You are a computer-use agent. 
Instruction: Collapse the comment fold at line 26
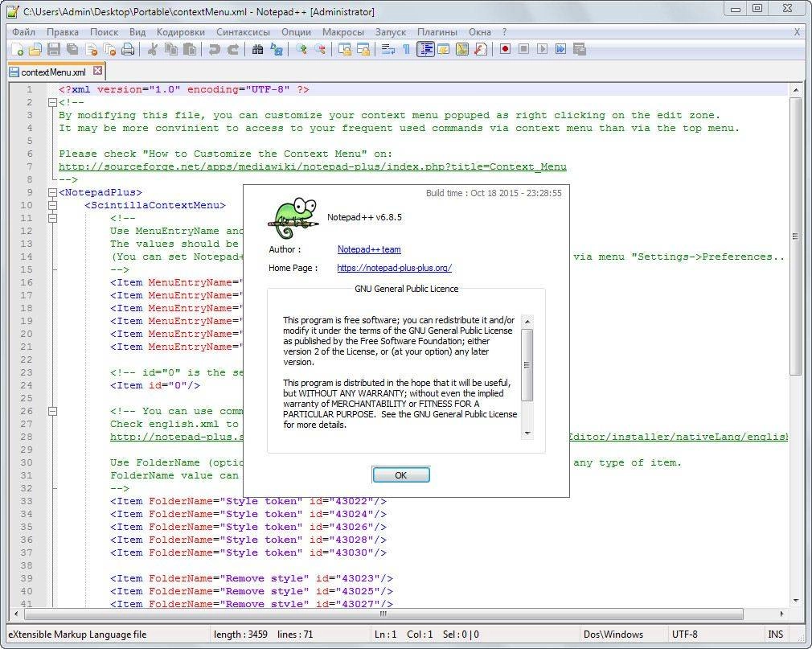coord(52,411)
